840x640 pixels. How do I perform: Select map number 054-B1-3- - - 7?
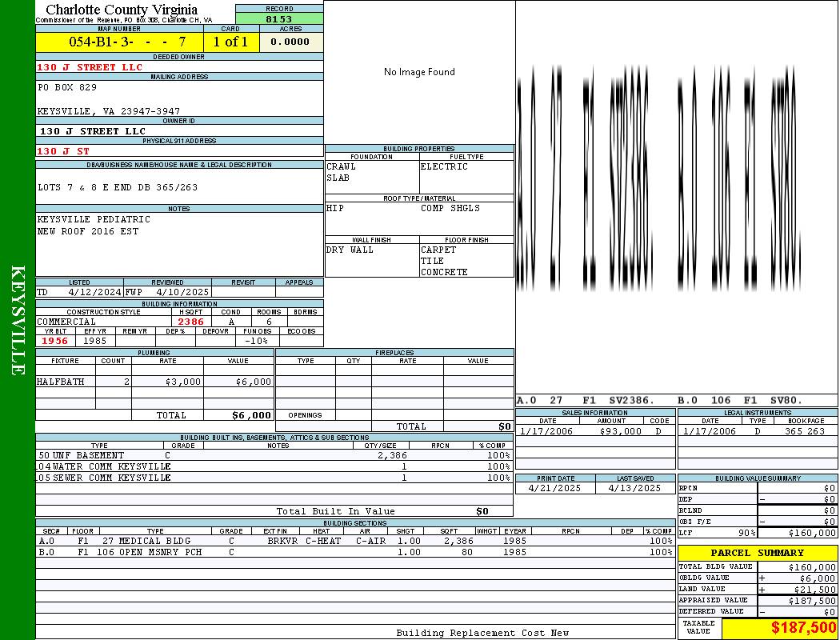[127, 42]
